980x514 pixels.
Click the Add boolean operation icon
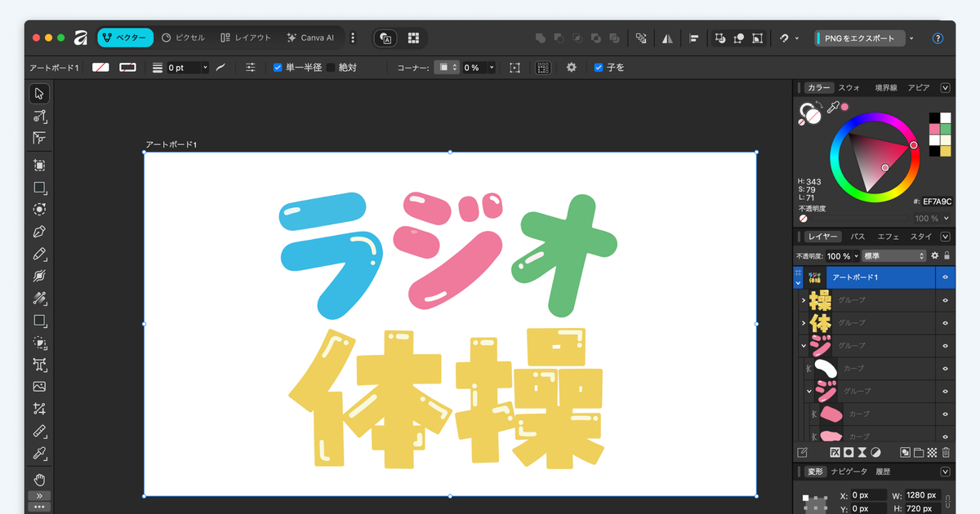point(540,38)
